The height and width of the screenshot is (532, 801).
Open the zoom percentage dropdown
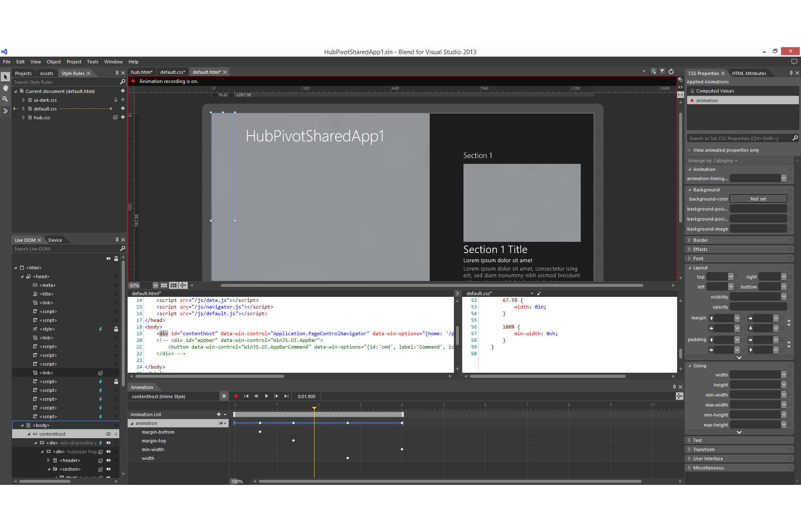tap(155, 285)
